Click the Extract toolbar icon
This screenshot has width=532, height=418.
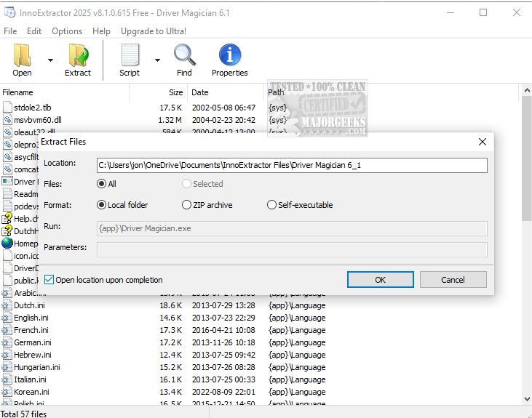coord(79,55)
